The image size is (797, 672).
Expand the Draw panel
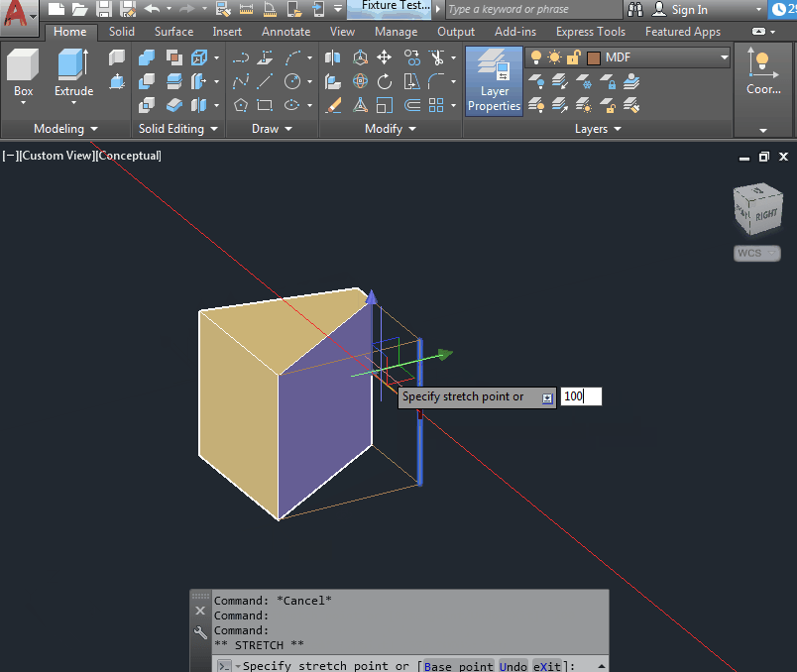272,129
